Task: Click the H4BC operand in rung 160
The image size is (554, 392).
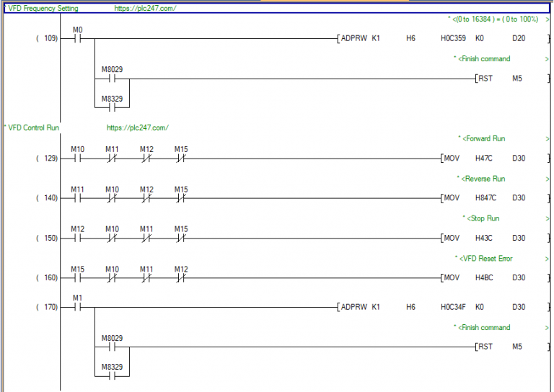Action: 484,277
